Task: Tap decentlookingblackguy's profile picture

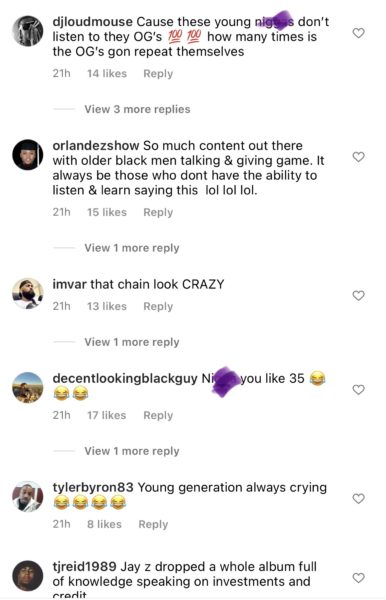Action: point(28,388)
